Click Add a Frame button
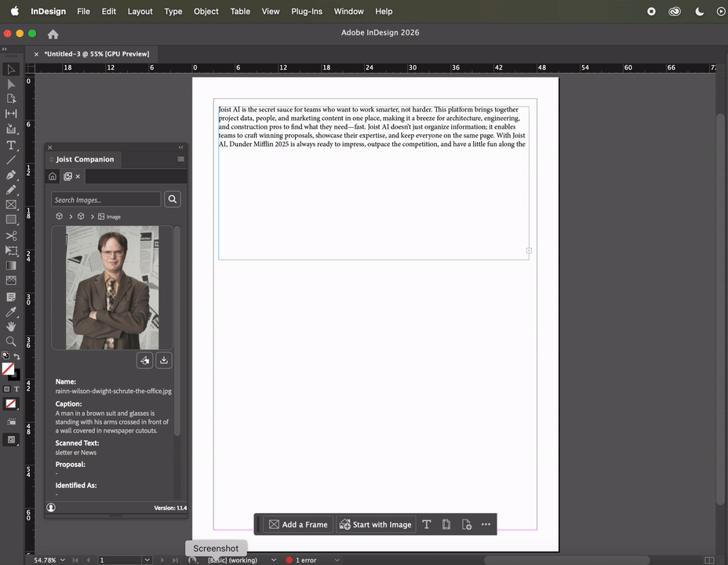728x565 pixels. (298, 525)
